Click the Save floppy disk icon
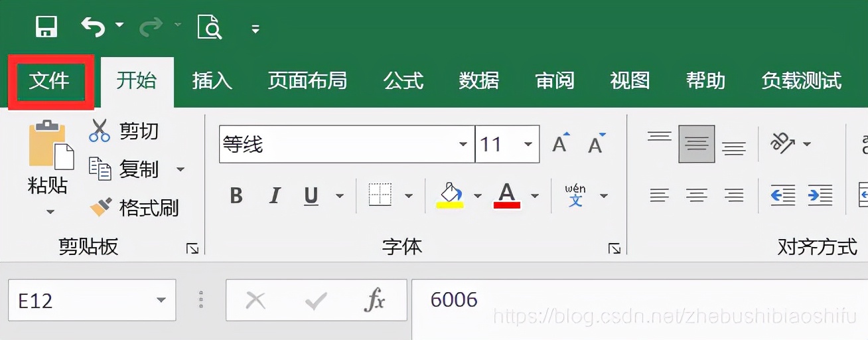Image resolution: width=868 pixels, height=340 pixels. coord(46,27)
